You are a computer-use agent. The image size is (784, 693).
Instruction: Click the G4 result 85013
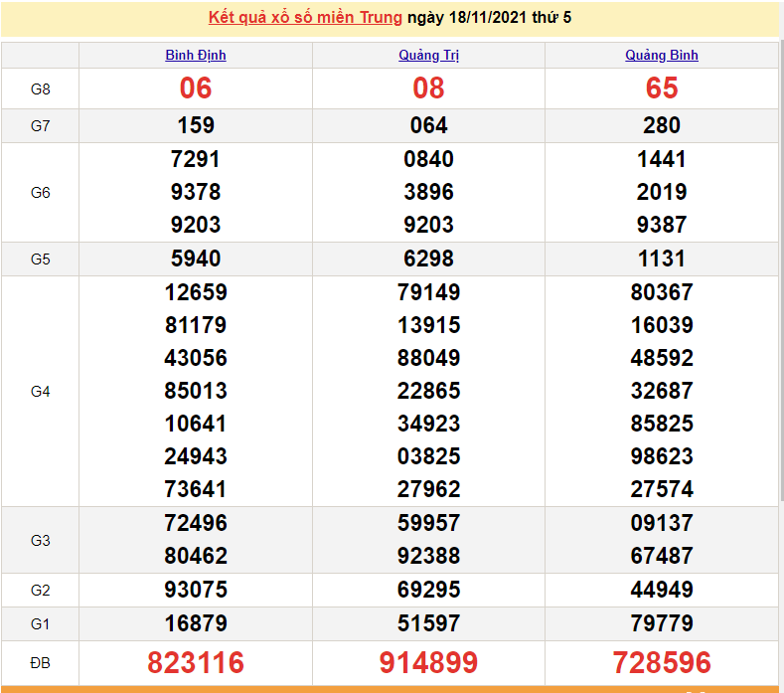tap(196, 391)
